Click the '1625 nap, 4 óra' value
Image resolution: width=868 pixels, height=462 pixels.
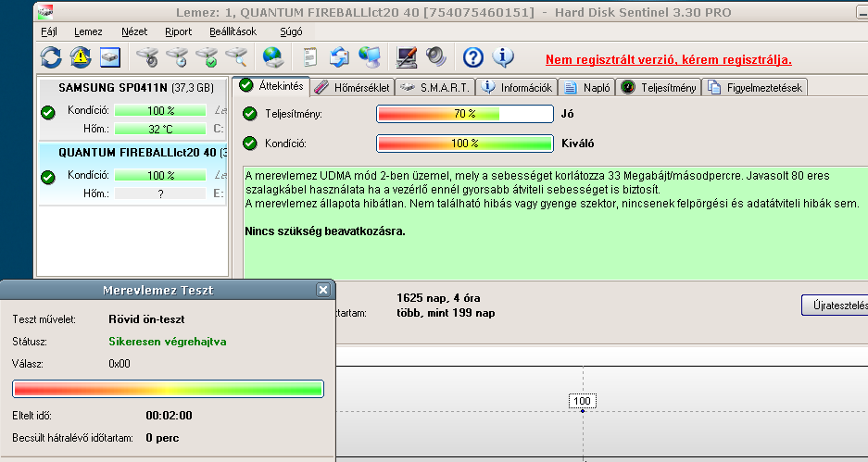click(x=438, y=298)
